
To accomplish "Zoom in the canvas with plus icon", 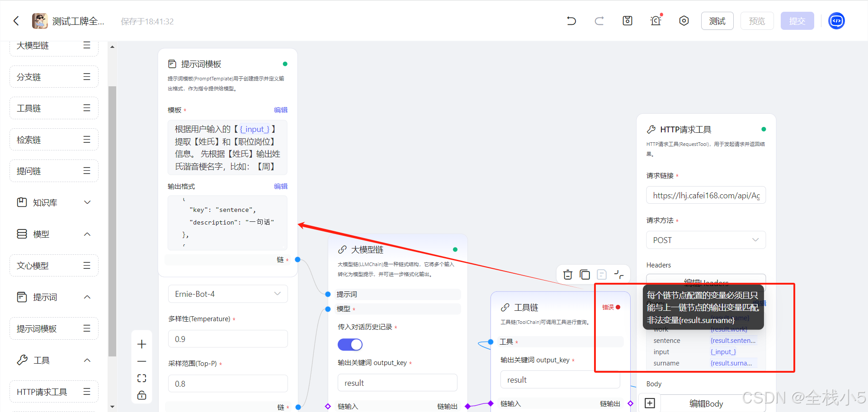I will [x=142, y=344].
